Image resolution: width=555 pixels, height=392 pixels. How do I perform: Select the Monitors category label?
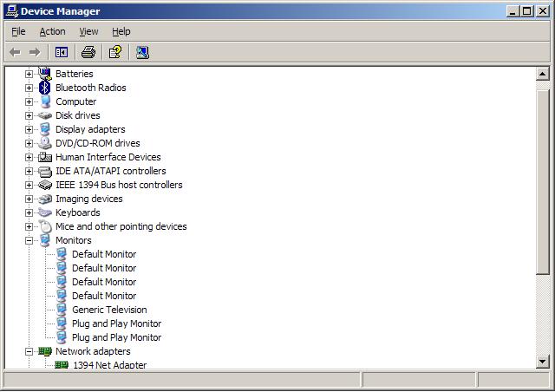tap(74, 240)
